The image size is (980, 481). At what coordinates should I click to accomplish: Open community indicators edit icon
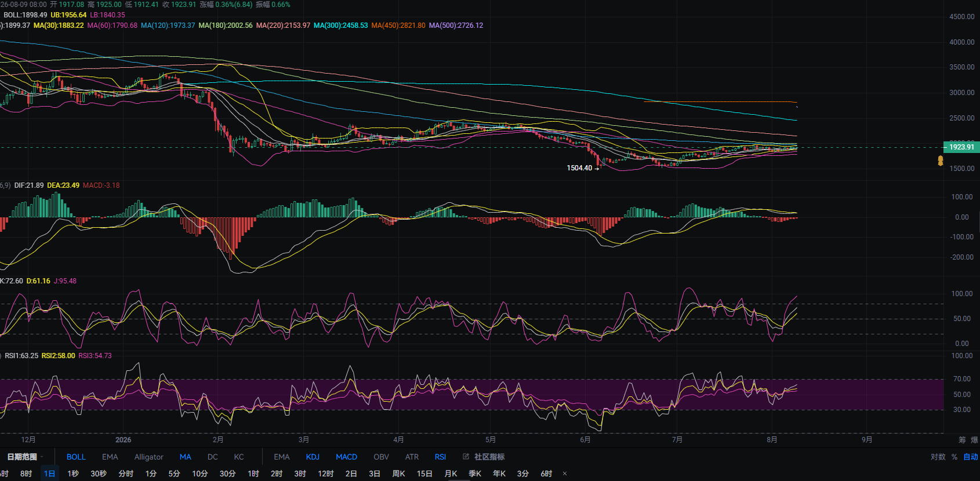466,457
